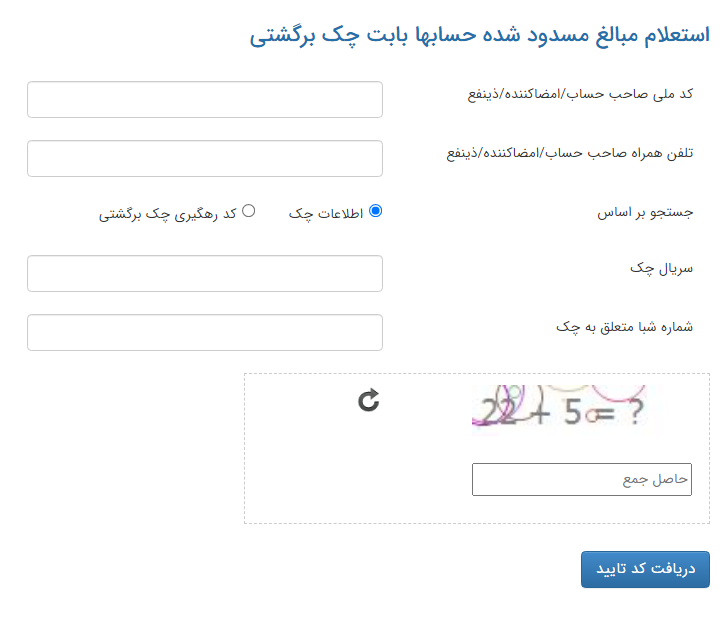Click the page heading 'استعلام مبالغ مسدود شده'
This screenshot has height=628, width=727.
[x=479, y=35]
